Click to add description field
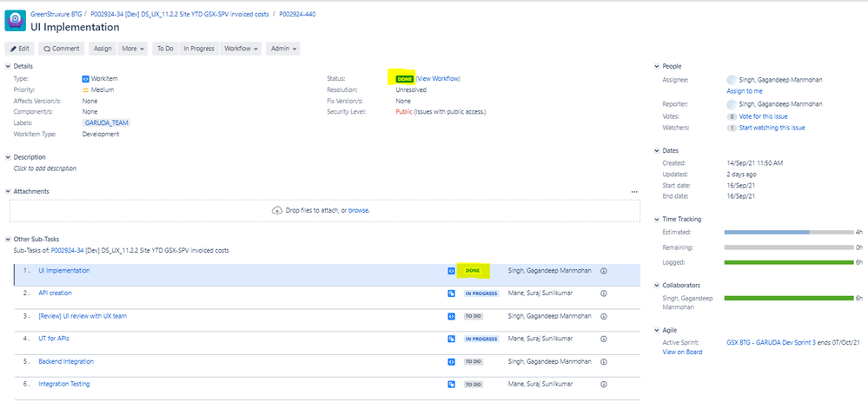The height and width of the screenshot is (402, 868). (x=45, y=168)
